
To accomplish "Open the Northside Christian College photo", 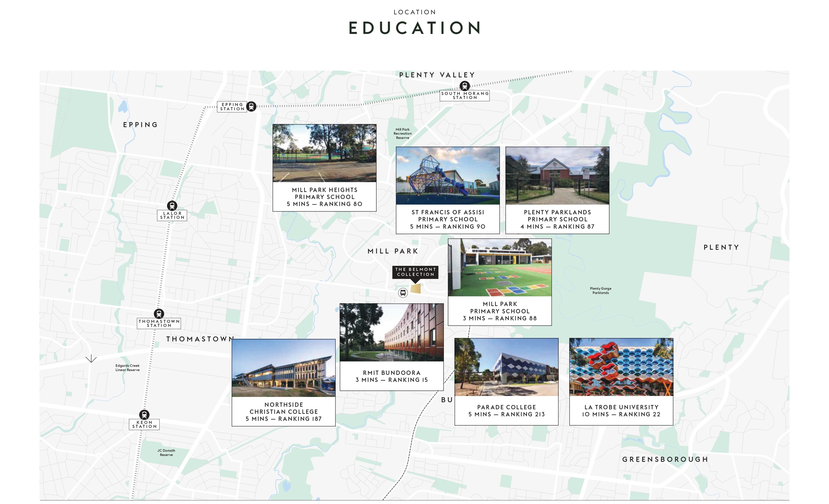I will (x=284, y=368).
